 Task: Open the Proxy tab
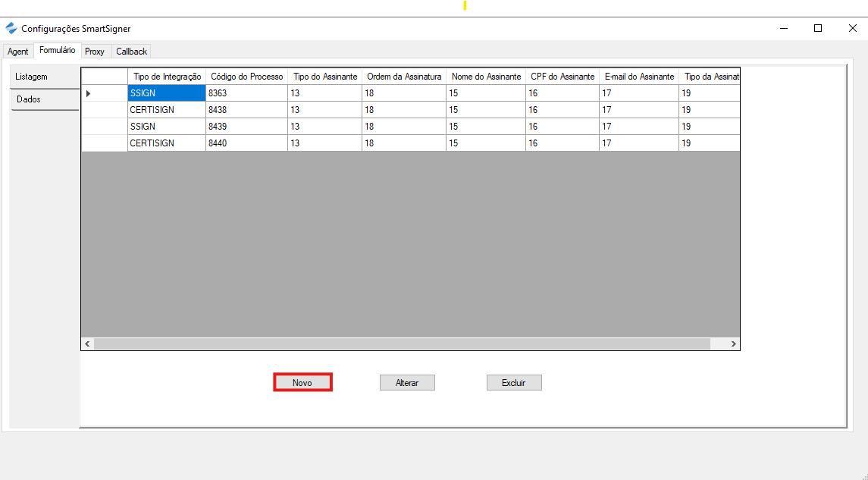(95, 52)
